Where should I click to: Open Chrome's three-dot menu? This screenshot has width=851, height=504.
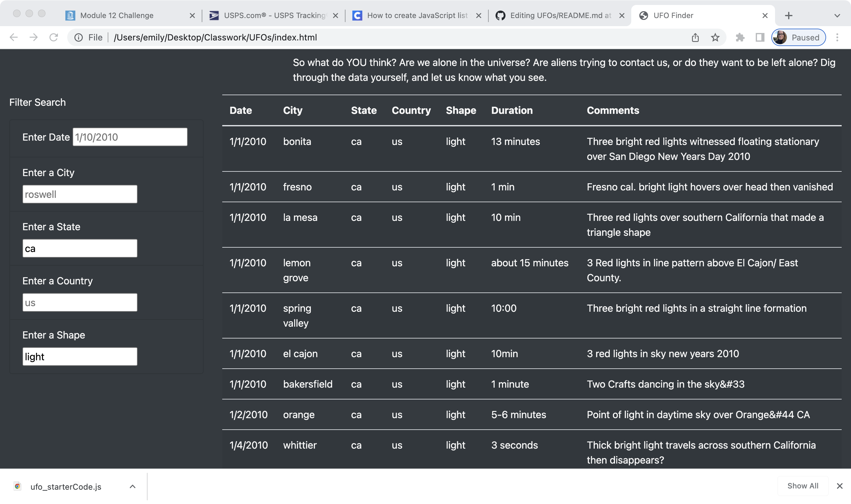837,37
